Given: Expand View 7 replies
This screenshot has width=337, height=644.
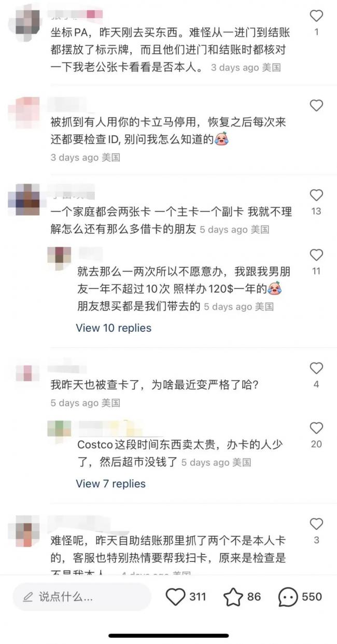Looking at the screenshot, I should click(110, 483).
